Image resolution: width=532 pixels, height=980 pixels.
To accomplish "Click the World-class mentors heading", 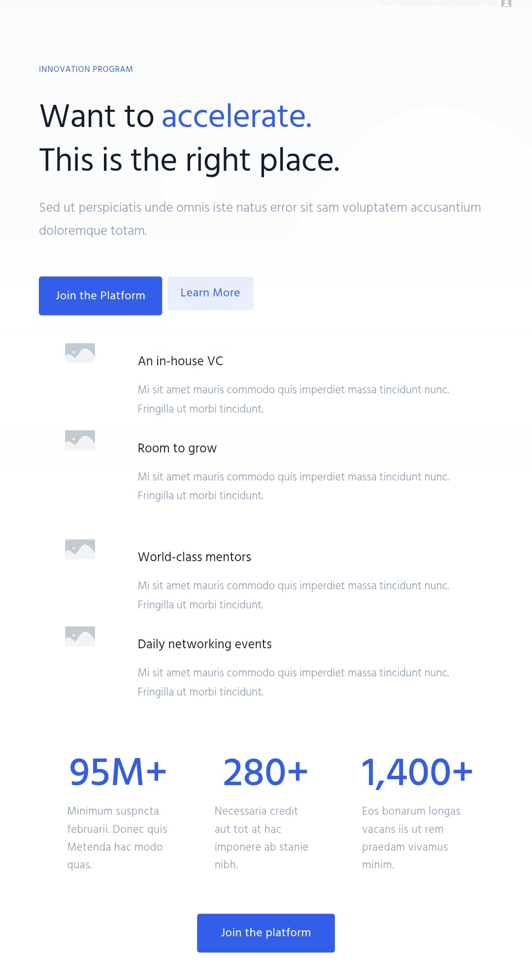I will pos(195,557).
